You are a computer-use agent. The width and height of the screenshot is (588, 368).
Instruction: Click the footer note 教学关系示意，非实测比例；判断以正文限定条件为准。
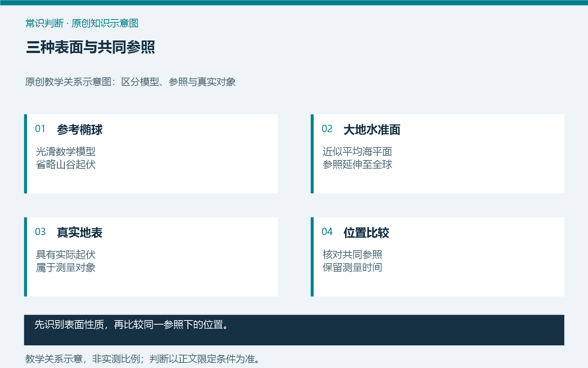(143, 359)
